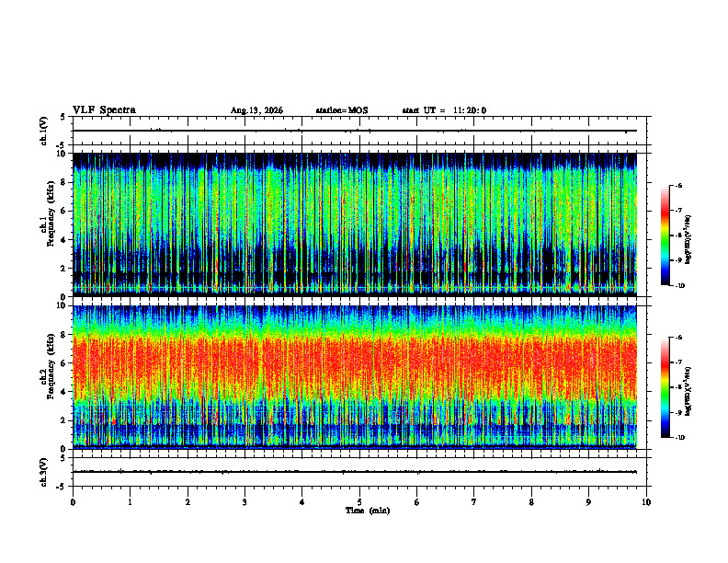
Task: Click the "ch.1(V)" waveform axis label
Action: (x=43, y=131)
